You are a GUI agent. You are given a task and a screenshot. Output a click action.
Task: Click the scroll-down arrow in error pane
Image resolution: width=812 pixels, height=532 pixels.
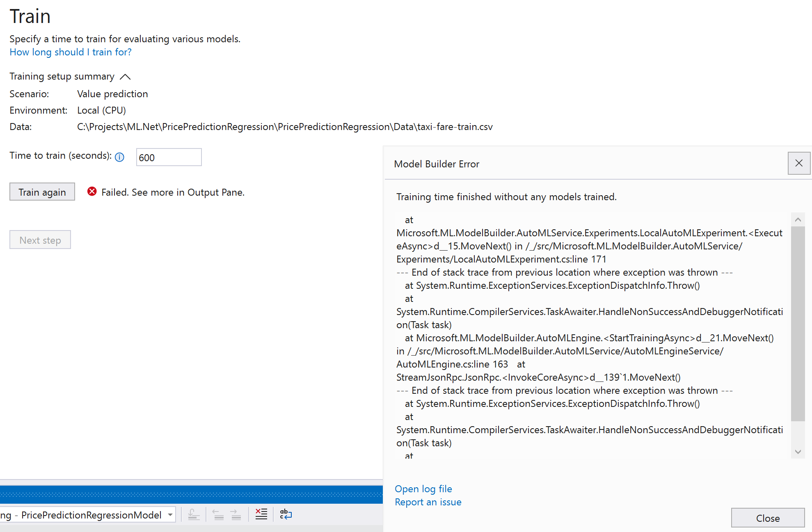(x=798, y=452)
